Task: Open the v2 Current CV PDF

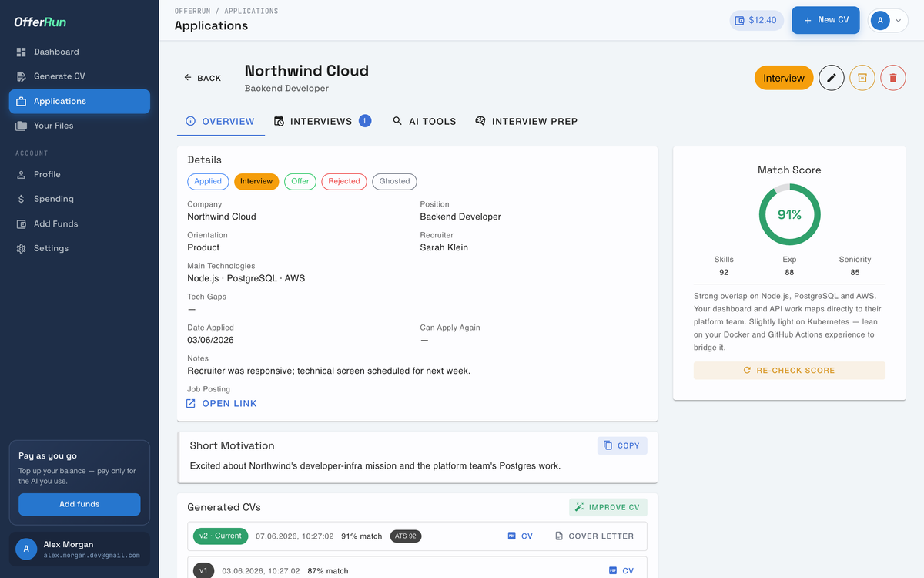Action: pos(521,536)
